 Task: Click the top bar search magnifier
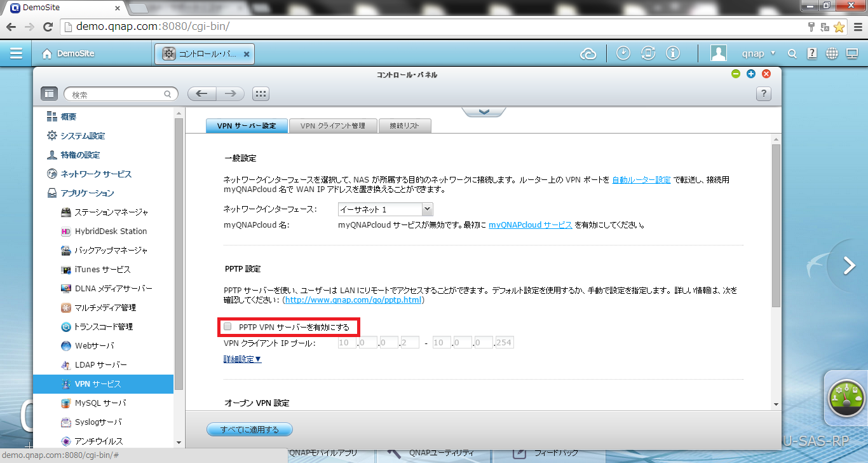click(792, 54)
